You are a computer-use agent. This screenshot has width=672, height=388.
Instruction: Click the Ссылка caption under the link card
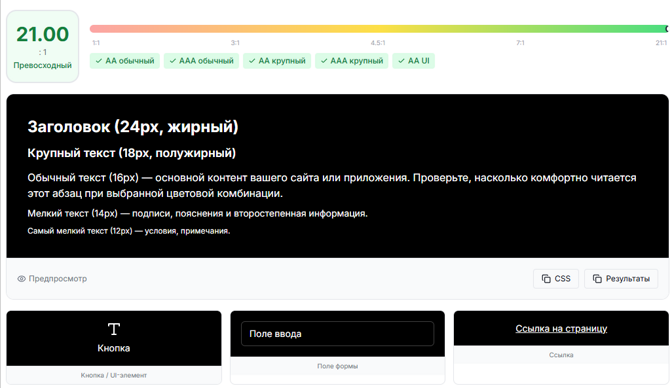coord(561,355)
